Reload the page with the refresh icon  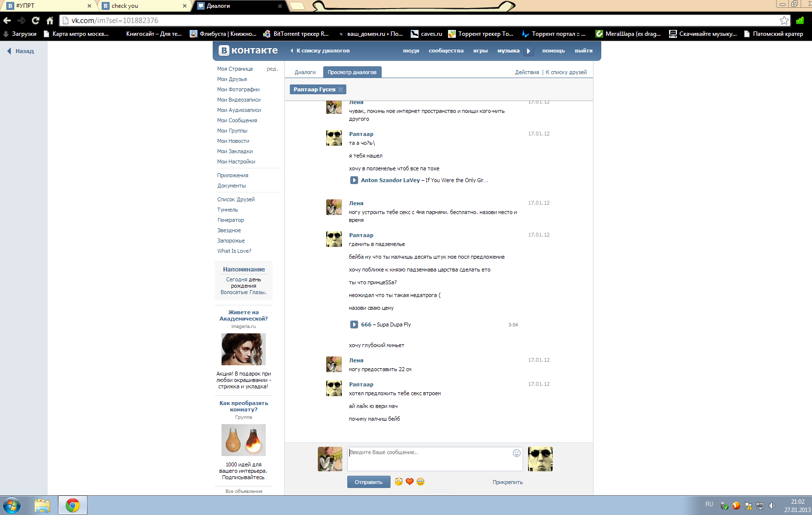coord(35,21)
